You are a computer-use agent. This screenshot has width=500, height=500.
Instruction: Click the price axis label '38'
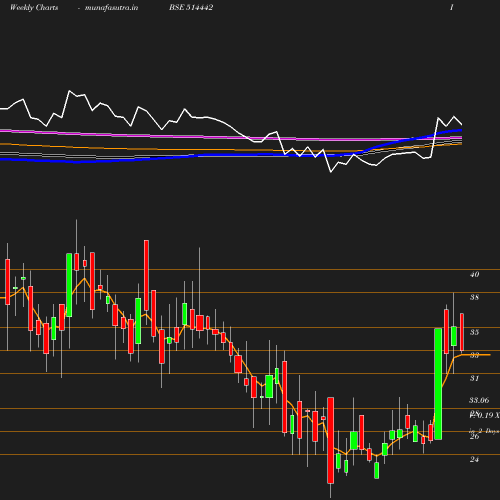click(474, 297)
